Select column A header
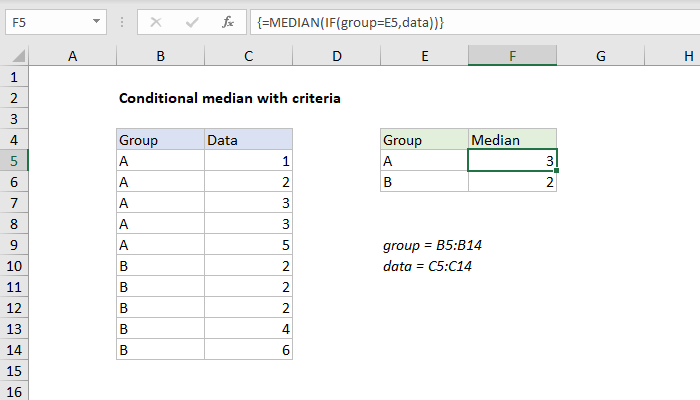 pos(72,56)
